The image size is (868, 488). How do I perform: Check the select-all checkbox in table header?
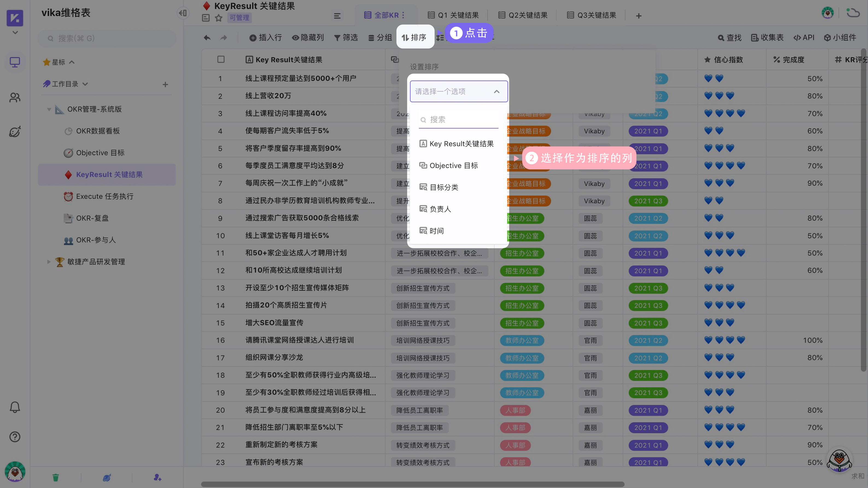pyautogui.click(x=221, y=59)
